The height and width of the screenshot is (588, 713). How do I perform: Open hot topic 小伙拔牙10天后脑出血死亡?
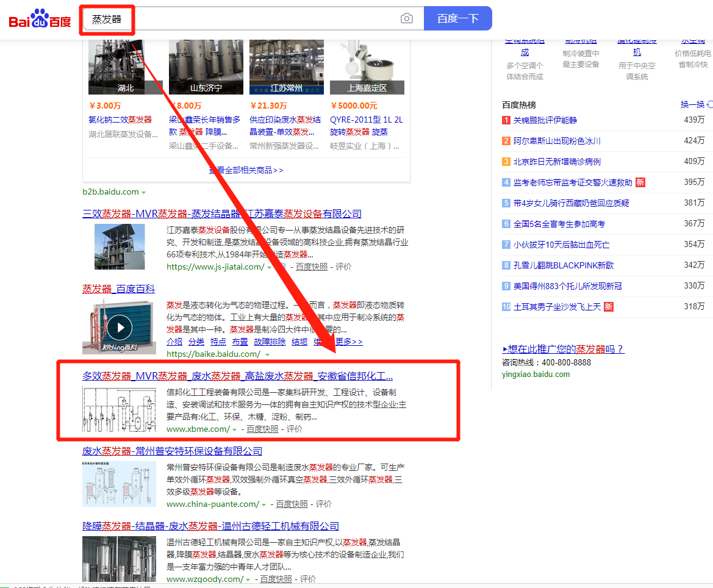[x=561, y=245]
